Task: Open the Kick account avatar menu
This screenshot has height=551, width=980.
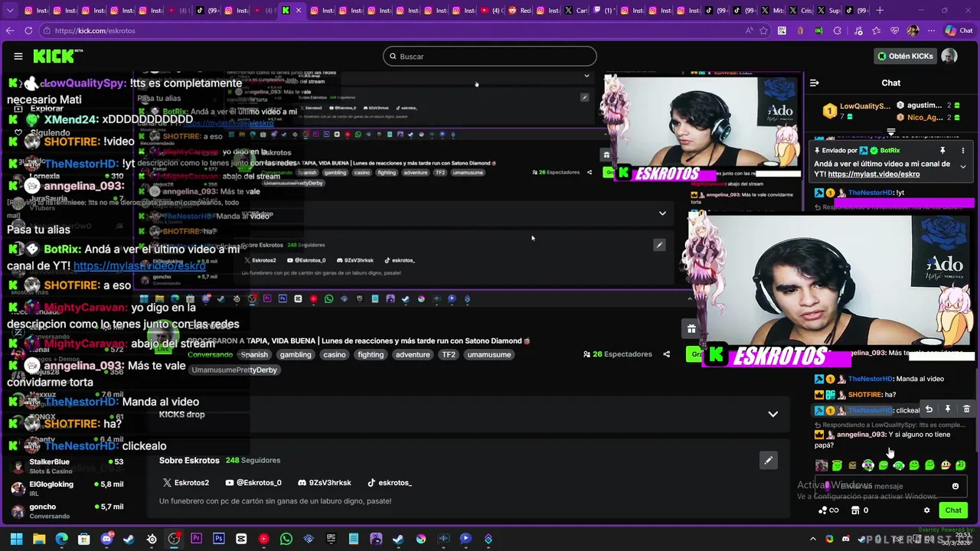Action: [x=949, y=56]
